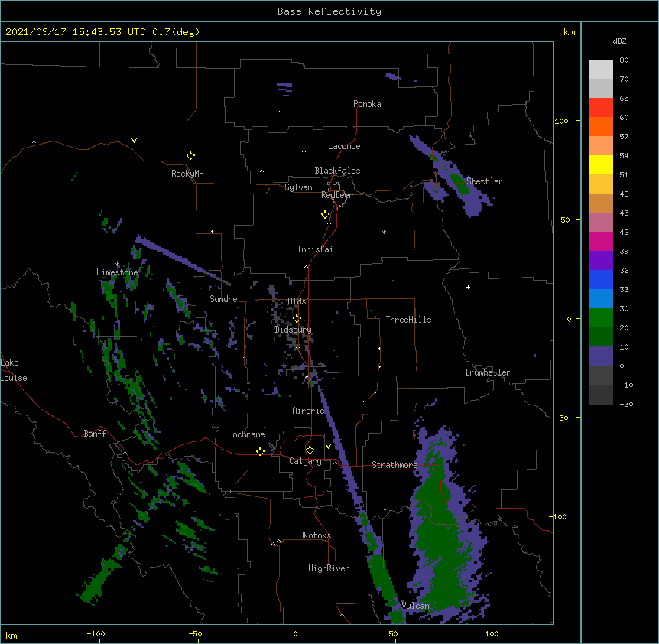This screenshot has height=644, width=659.
Task: Click the RockyMH label
Action: click(x=187, y=174)
